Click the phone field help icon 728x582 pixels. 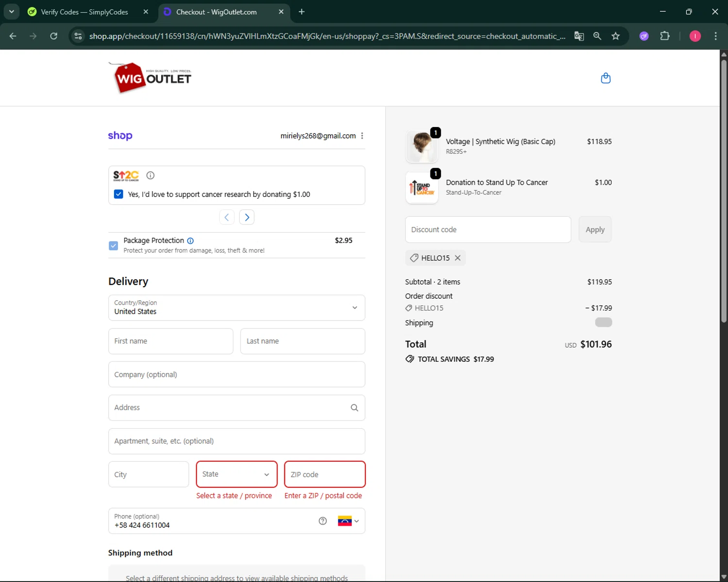[323, 521]
